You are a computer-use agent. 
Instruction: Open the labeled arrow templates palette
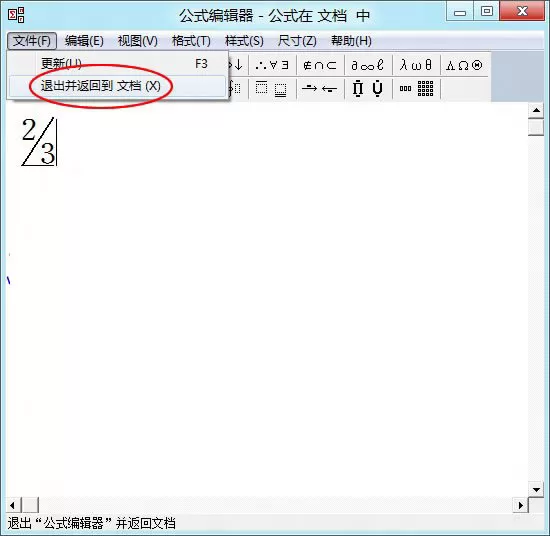pos(320,88)
